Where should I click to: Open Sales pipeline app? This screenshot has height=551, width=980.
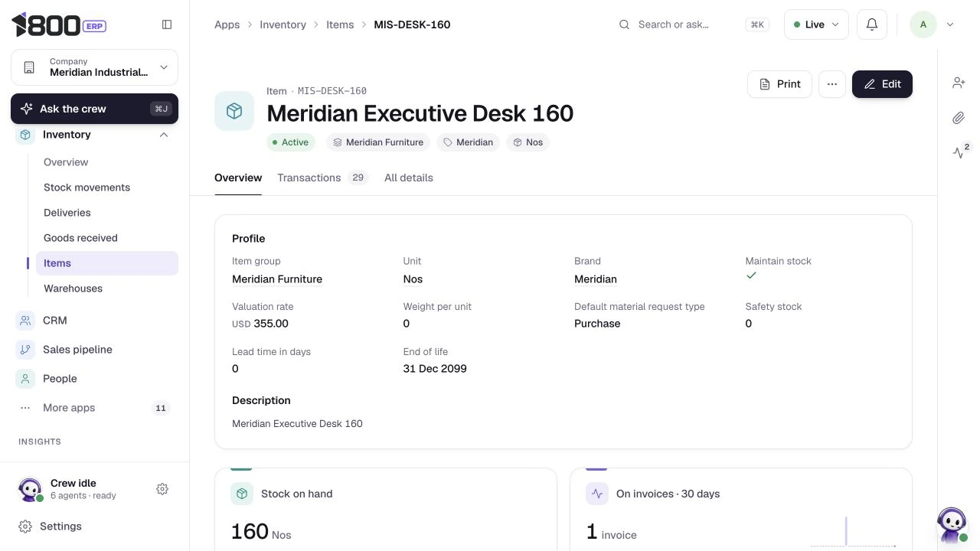coord(94,350)
